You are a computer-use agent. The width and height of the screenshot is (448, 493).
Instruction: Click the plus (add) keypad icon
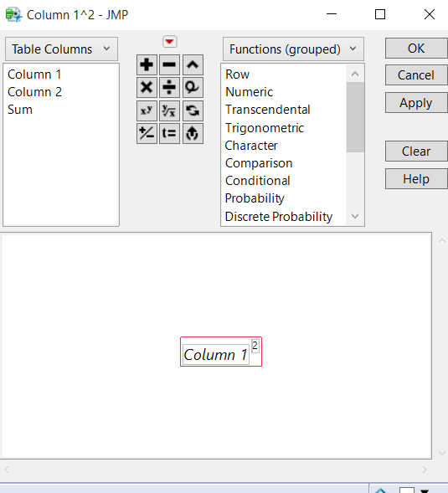pos(147,64)
